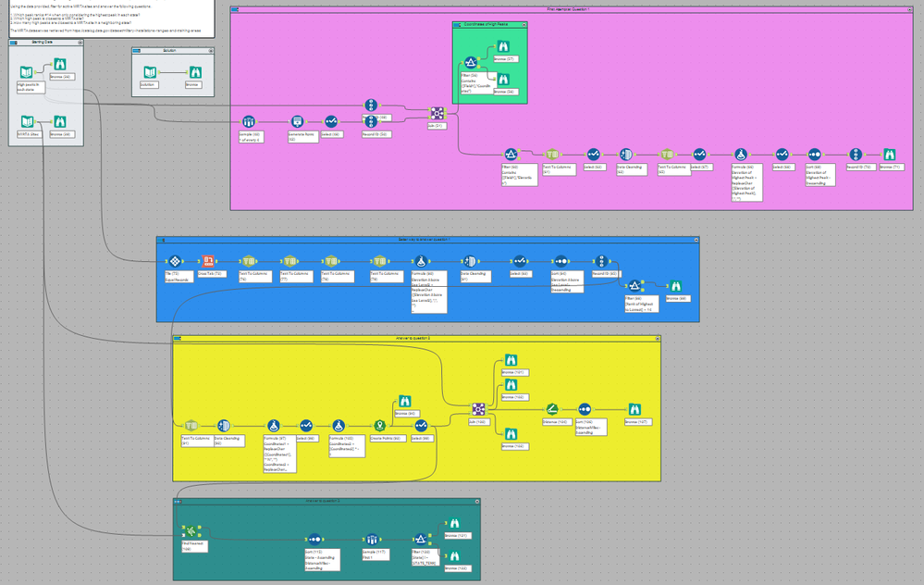Open the Browse (88) tool in blue container

click(675, 286)
